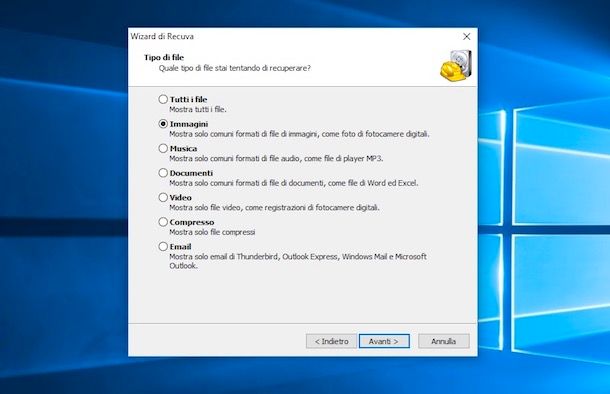
Task: Click the Recuva hard-hat drive icon
Action: [456, 66]
